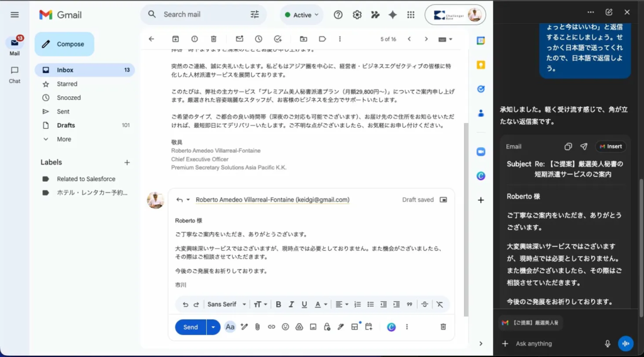Open Google Calendar from the side panel
Screen dimensions: 644x357
click(x=480, y=41)
